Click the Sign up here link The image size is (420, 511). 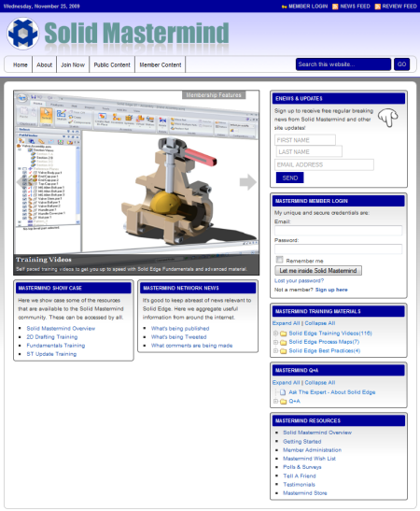[331, 290]
